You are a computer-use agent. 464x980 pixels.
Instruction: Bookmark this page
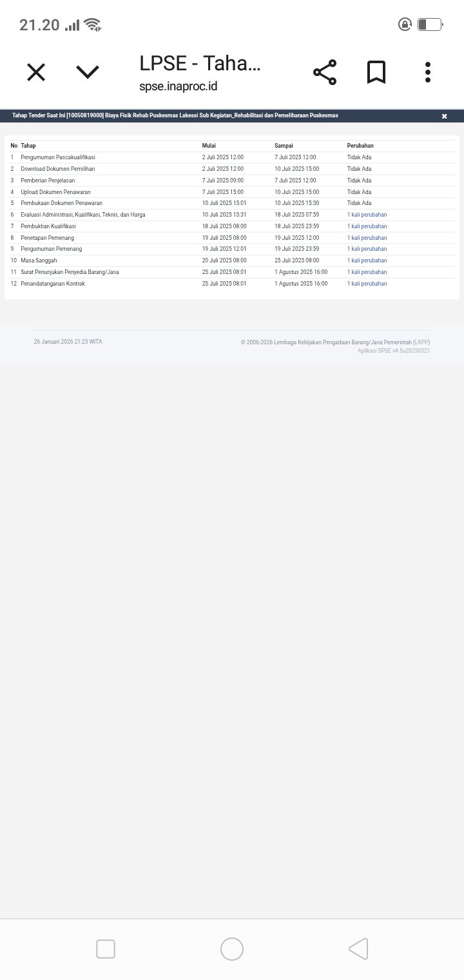click(x=376, y=72)
